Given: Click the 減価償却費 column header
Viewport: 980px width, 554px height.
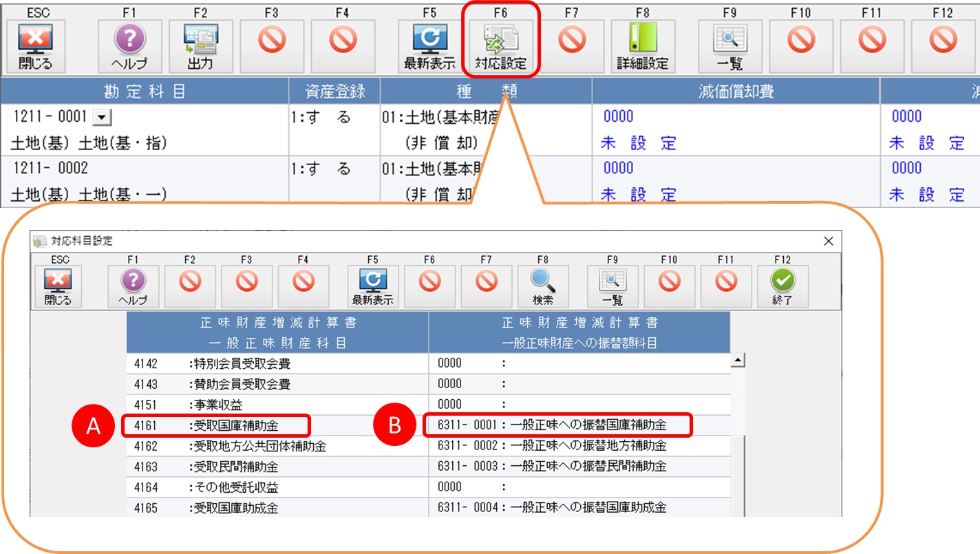Looking at the screenshot, I should 735,91.
